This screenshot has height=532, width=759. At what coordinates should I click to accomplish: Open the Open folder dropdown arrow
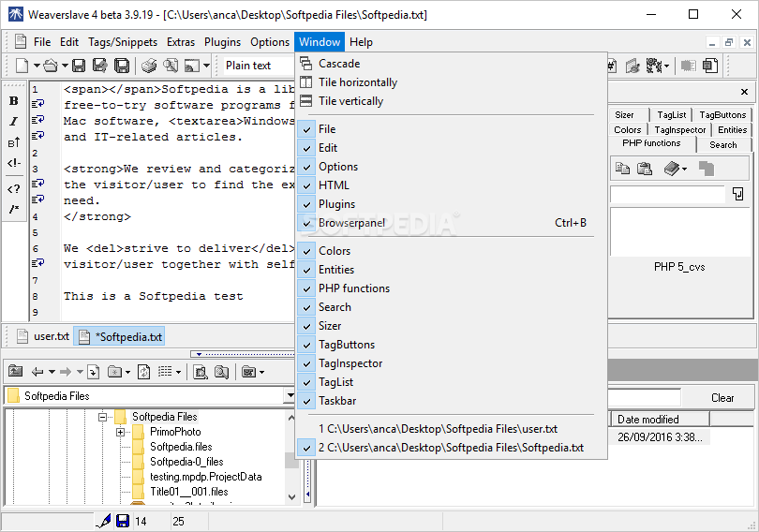[x=65, y=66]
